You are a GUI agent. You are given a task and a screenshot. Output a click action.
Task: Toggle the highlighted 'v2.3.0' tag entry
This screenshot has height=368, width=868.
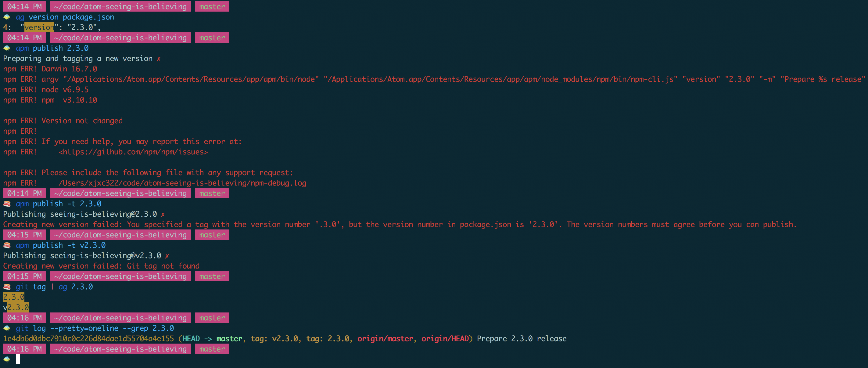[x=16, y=307]
